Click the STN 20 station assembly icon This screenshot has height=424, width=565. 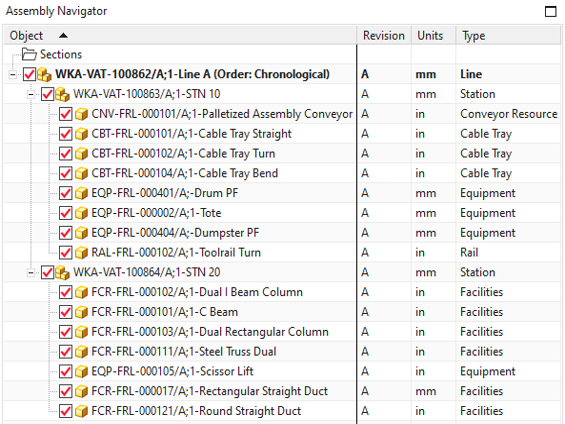pyautogui.click(x=62, y=272)
